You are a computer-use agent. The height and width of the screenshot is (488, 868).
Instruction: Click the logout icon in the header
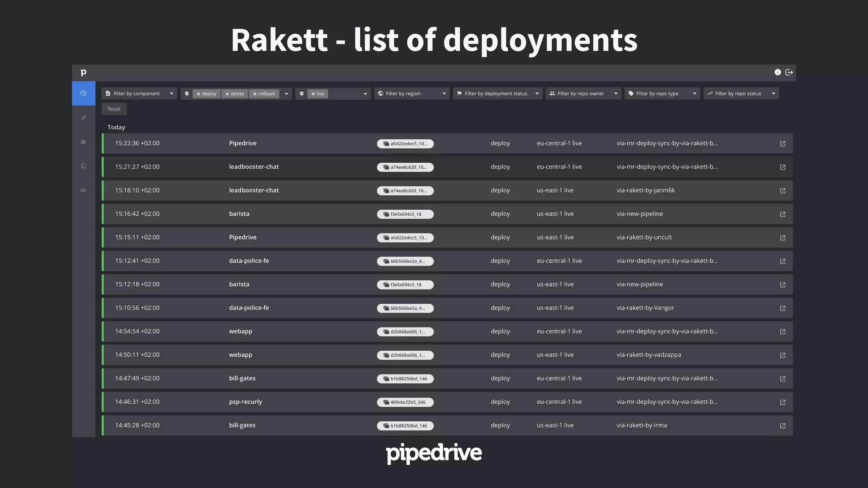[789, 72]
